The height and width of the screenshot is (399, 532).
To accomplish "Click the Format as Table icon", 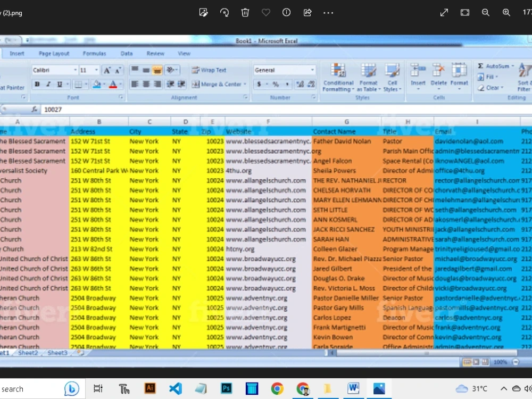I will tap(368, 77).
